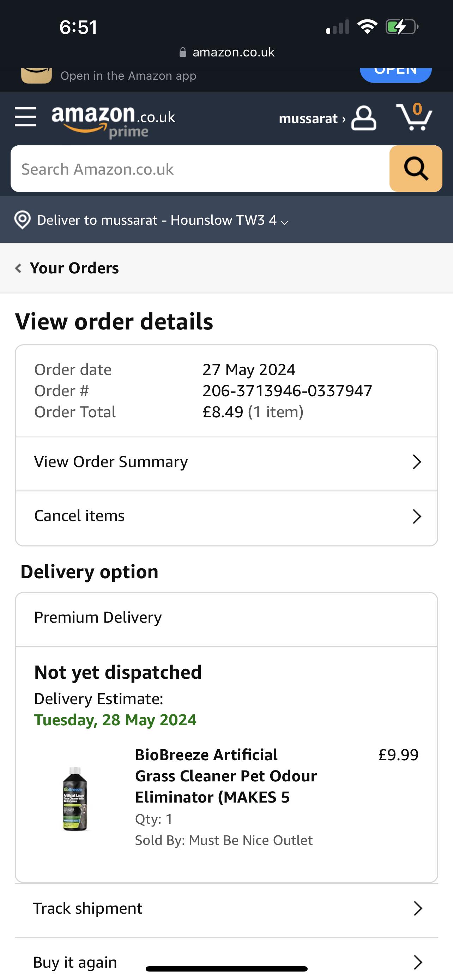Tap the orange search magnifier button

[x=415, y=169]
